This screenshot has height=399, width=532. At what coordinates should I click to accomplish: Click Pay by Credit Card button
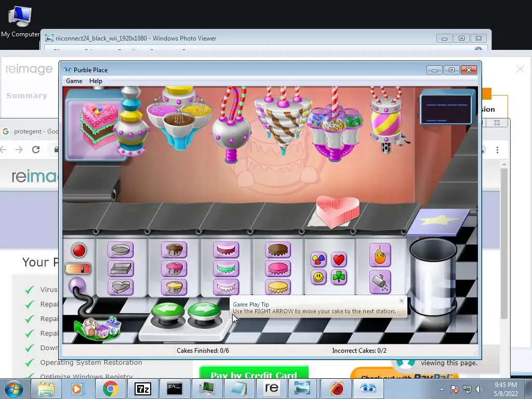pyautogui.click(x=254, y=372)
